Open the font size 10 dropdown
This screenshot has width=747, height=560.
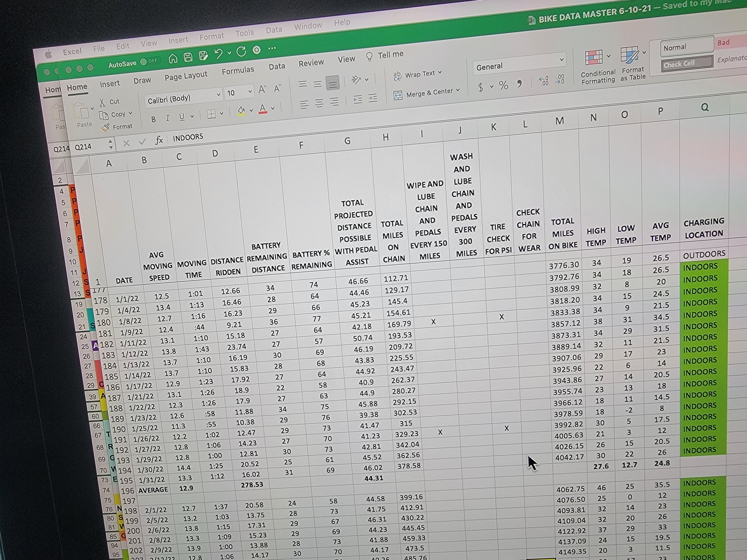[249, 91]
